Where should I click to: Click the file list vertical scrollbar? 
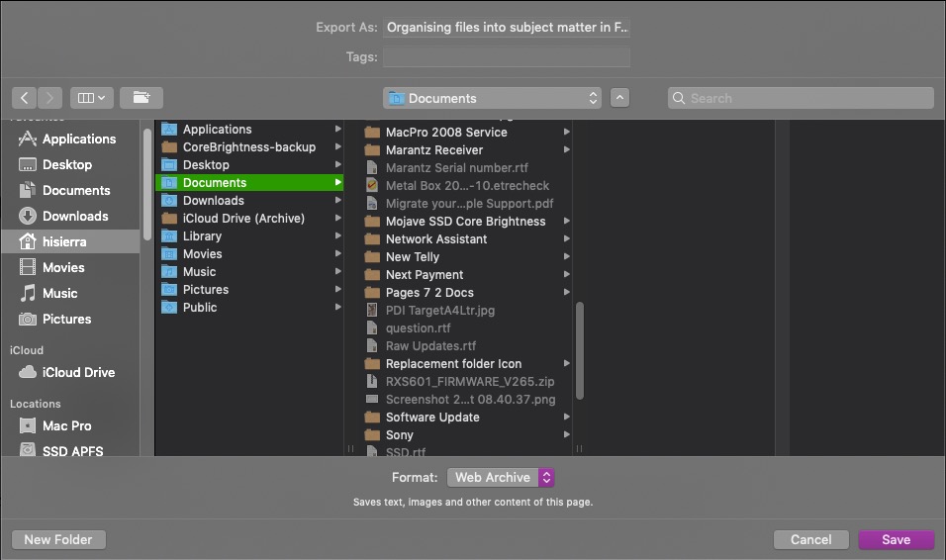pyautogui.click(x=580, y=350)
